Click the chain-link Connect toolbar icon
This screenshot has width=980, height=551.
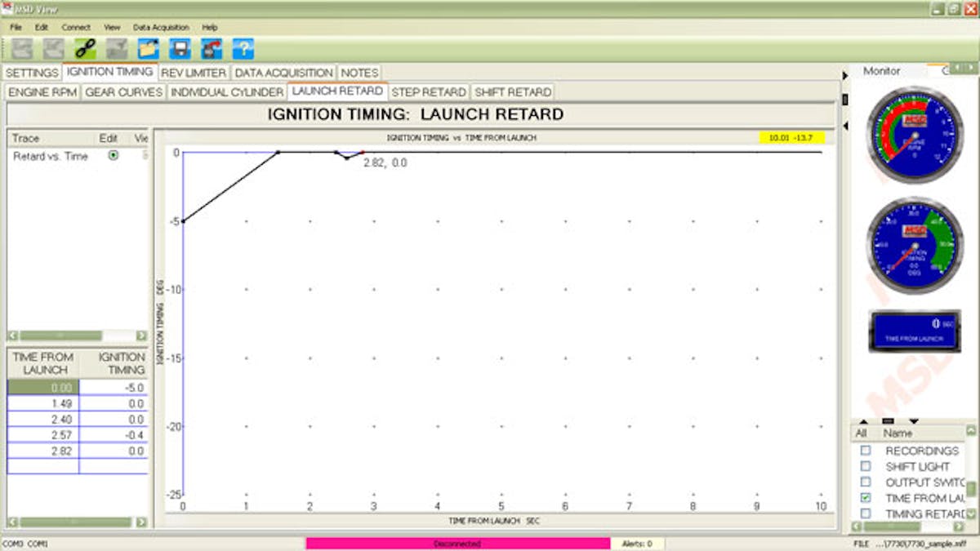pyautogui.click(x=85, y=48)
